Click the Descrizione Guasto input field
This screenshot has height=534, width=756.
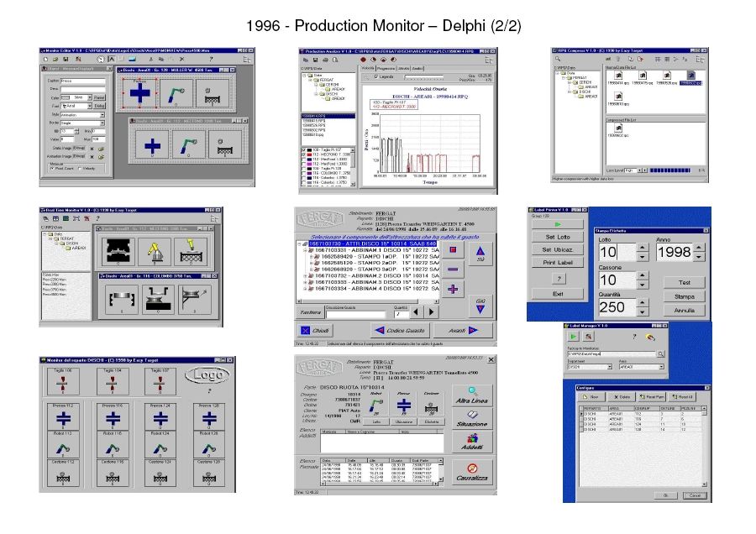point(356,314)
